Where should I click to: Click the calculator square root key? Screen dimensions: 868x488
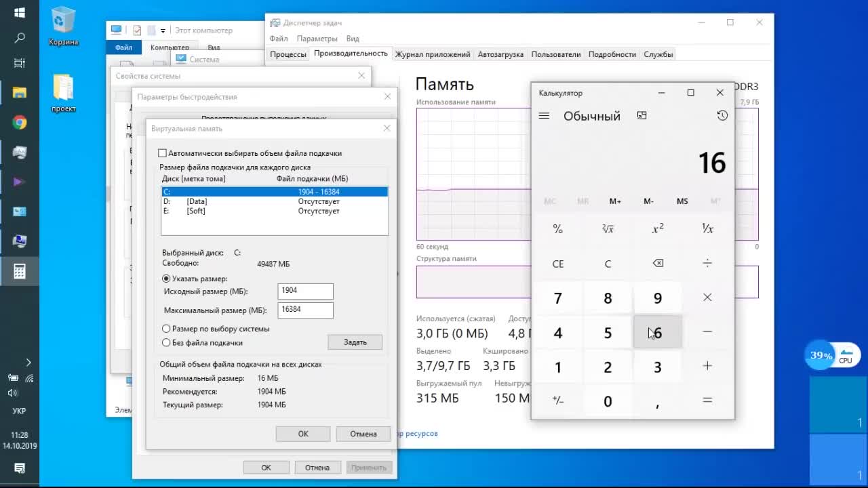click(x=608, y=229)
